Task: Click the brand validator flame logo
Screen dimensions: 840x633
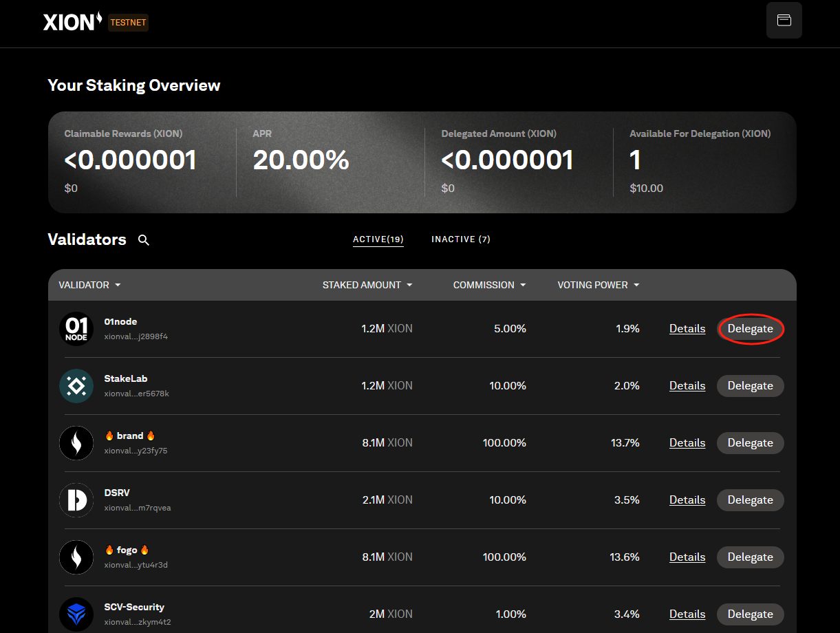Action: [x=76, y=443]
